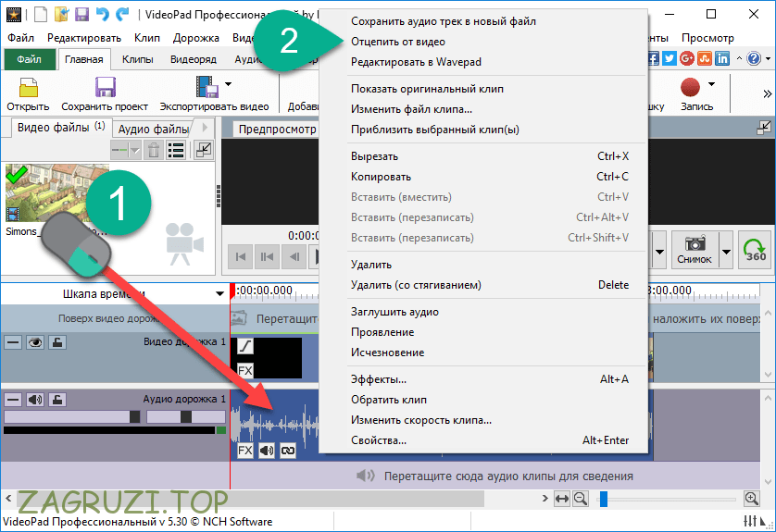The height and width of the screenshot is (532, 776).
Task: Share via the Twitter icon
Action: [x=670, y=58]
